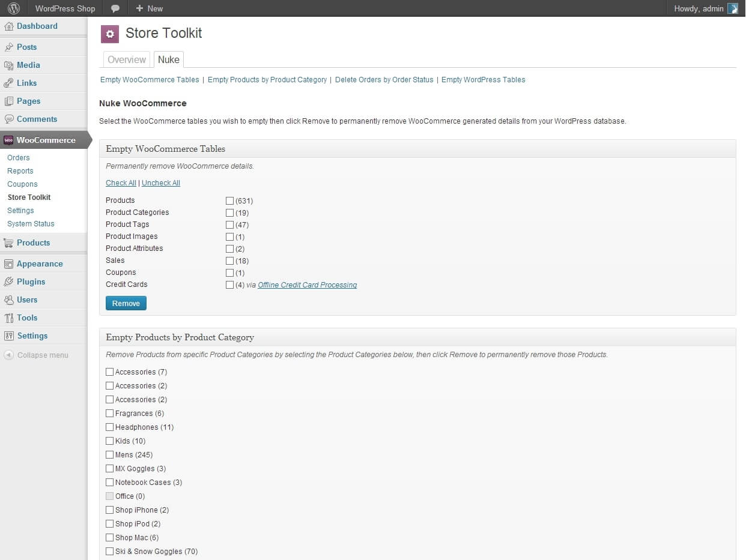Screen dimensions: 746x560
Task: Click the WordPress logo in the admin bar
Action: click(13, 8)
